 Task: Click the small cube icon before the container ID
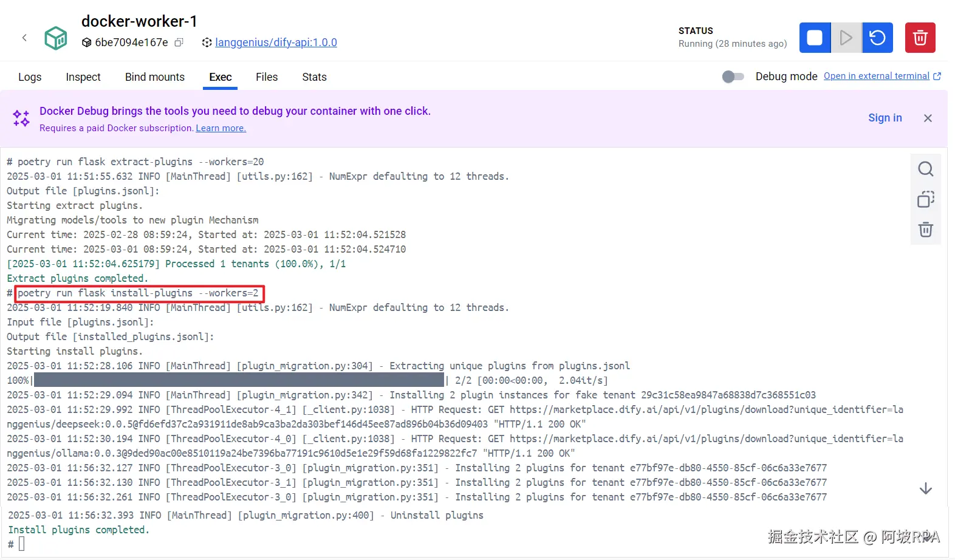(x=87, y=43)
